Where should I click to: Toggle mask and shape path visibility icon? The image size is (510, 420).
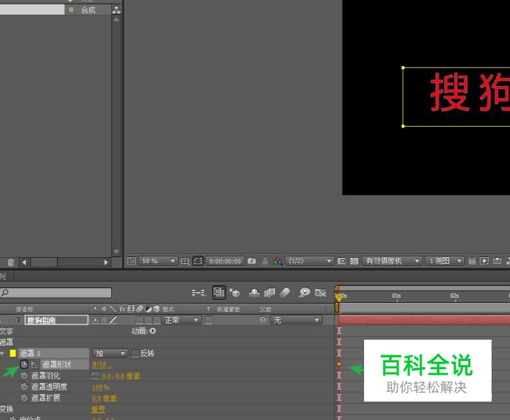(x=198, y=261)
